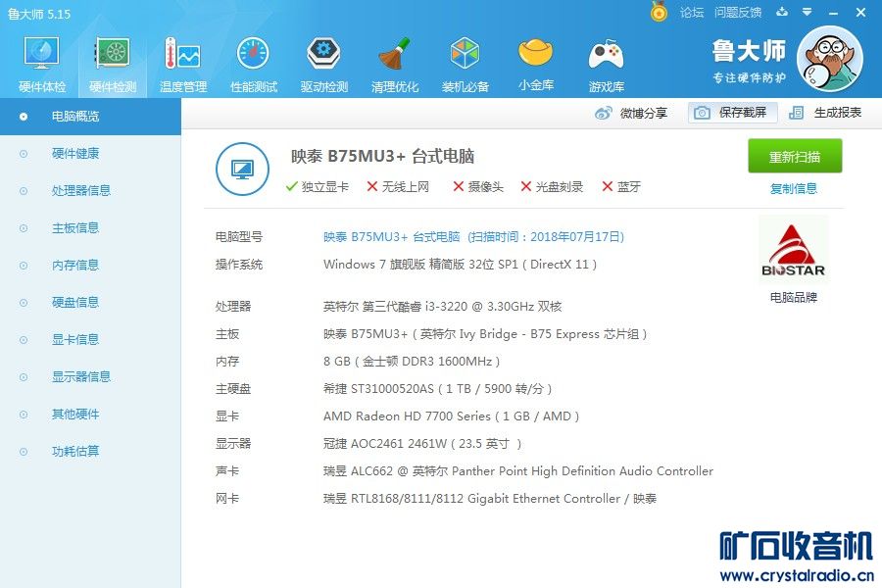The image size is (882, 588).
Task: Switch to 显卡信息 in the sidebar
Action: point(75,340)
